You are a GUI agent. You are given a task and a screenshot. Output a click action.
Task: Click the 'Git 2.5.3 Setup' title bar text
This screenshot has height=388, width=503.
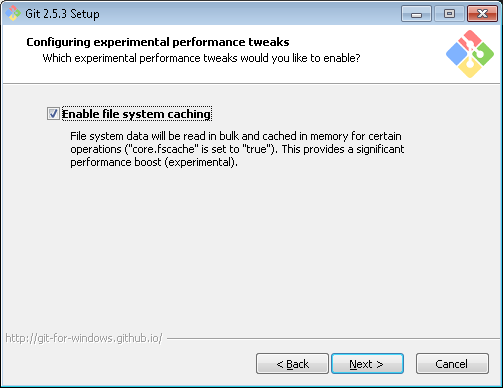tap(62, 14)
